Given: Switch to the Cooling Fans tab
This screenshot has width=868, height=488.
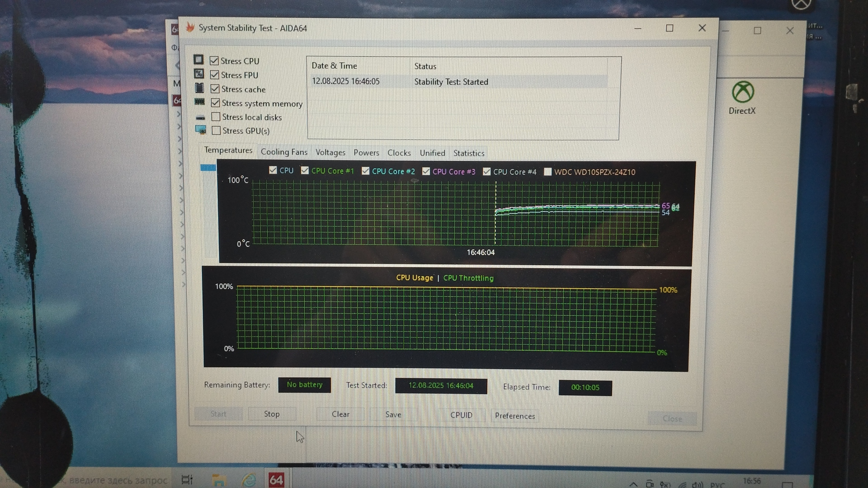Looking at the screenshot, I should [x=284, y=152].
